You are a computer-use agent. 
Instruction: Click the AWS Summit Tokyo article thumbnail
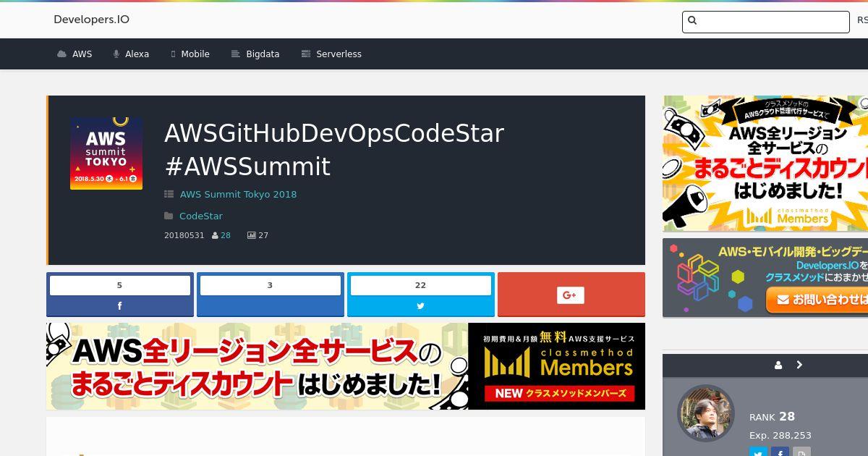(106, 153)
